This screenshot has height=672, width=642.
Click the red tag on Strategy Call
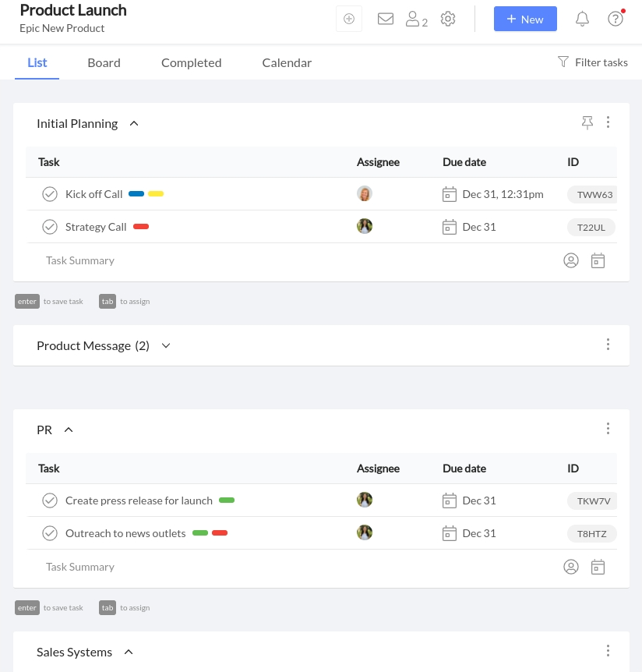coord(141,226)
